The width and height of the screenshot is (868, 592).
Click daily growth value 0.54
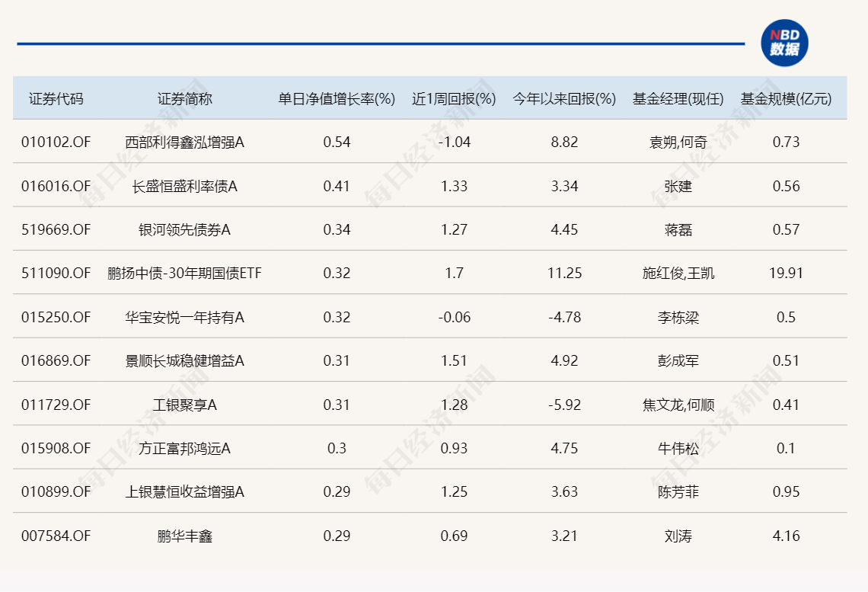tap(337, 142)
